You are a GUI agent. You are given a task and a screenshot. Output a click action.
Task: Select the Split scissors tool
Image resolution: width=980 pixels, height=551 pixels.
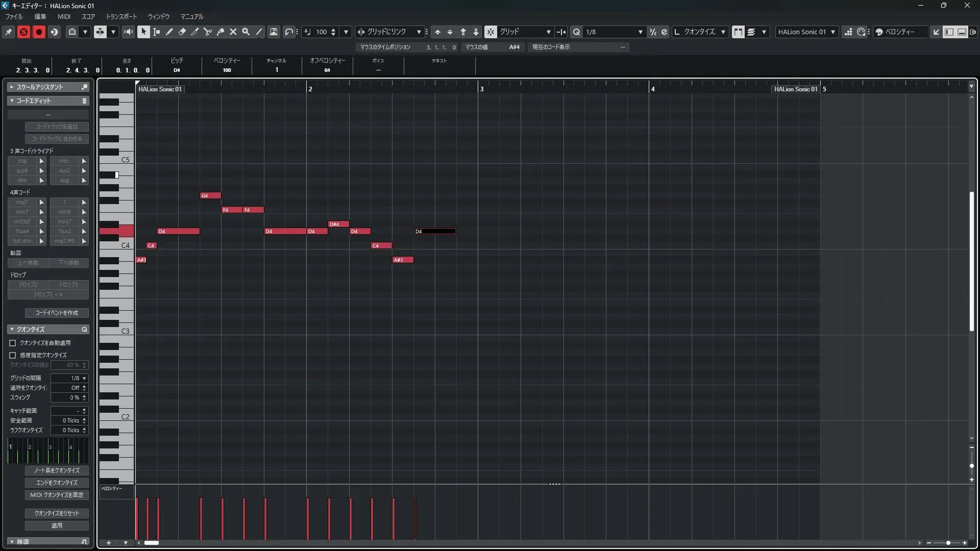point(208,32)
